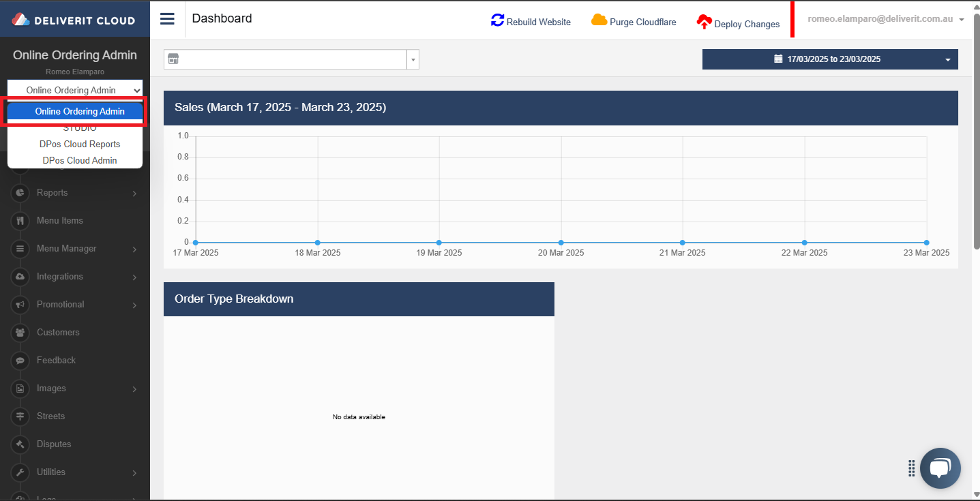
Task: Click the 17 Mar 2025 chart data point
Action: pos(196,243)
